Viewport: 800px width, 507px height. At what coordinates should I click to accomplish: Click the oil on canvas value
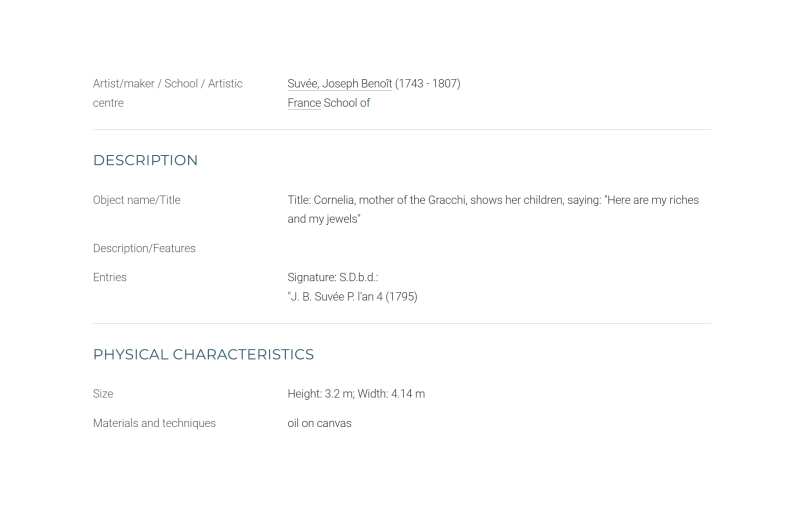click(319, 423)
